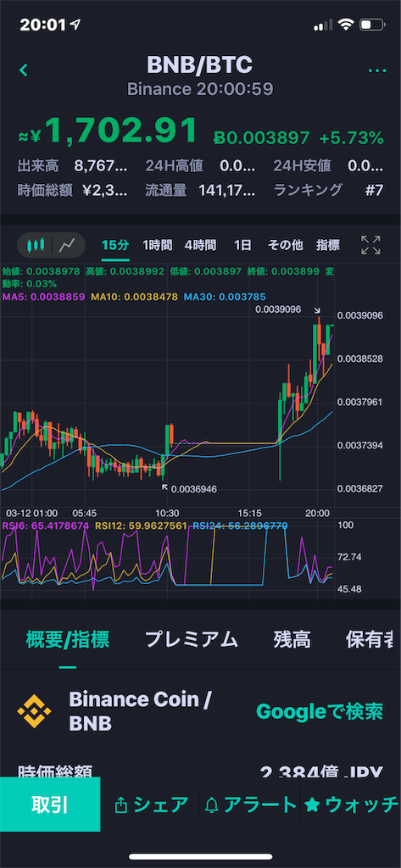Tap the 0.0039096 high price marker
This screenshot has width=401, height=868.
[279, 310]
